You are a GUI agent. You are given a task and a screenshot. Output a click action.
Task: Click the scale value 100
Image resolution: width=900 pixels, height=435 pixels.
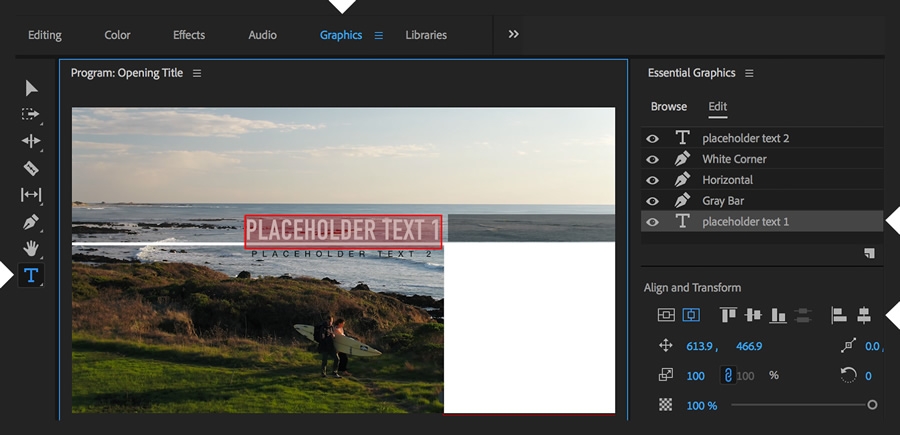pyautogui.click(x=696, y=376)
